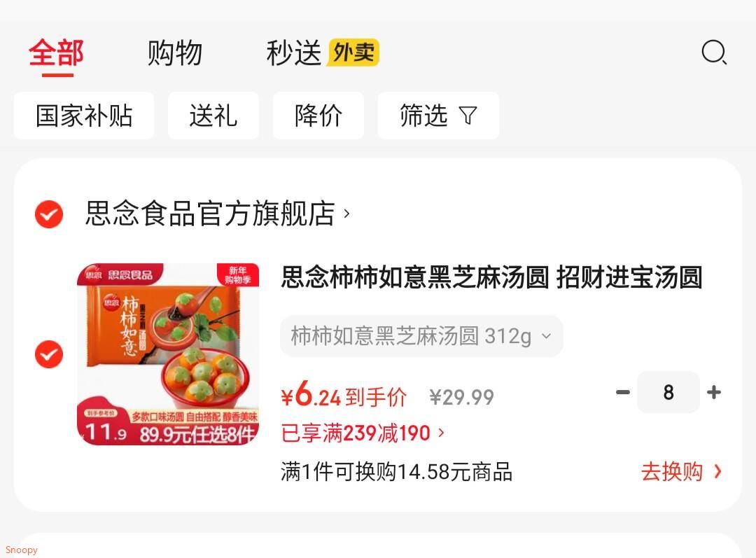Viewport: 756px width, 558px height.
Task: Open the 筛选 filter options
Action: pos(438,116)
